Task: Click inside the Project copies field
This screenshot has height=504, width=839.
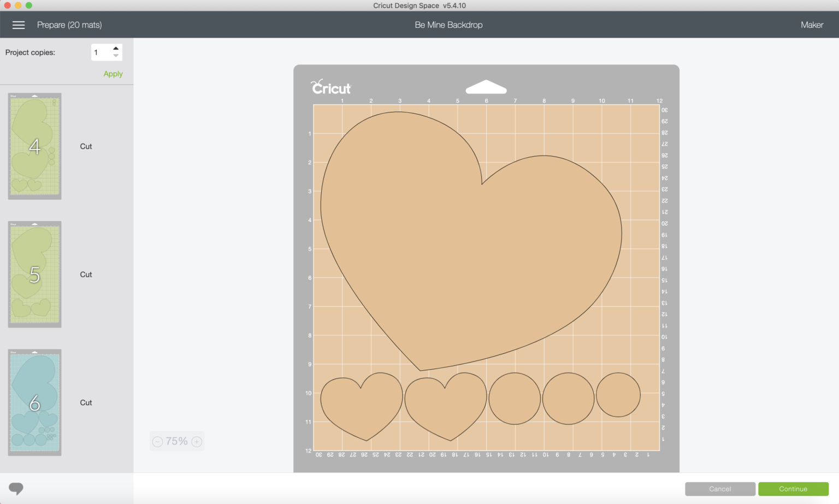Action: tap(101, 51)
